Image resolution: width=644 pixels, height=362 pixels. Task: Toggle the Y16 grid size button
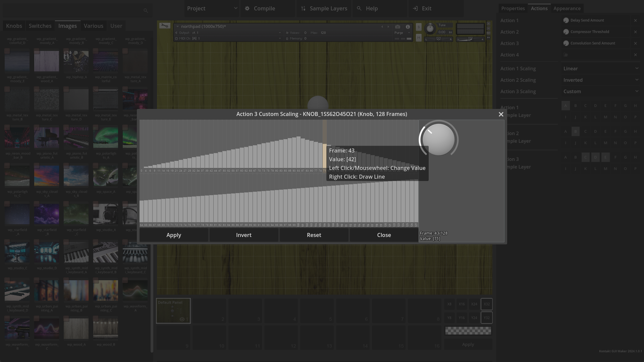[462, 318]
